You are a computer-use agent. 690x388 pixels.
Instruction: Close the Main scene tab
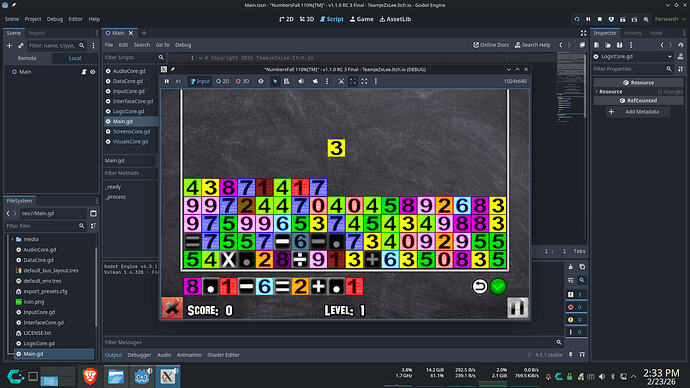[131, 33]
